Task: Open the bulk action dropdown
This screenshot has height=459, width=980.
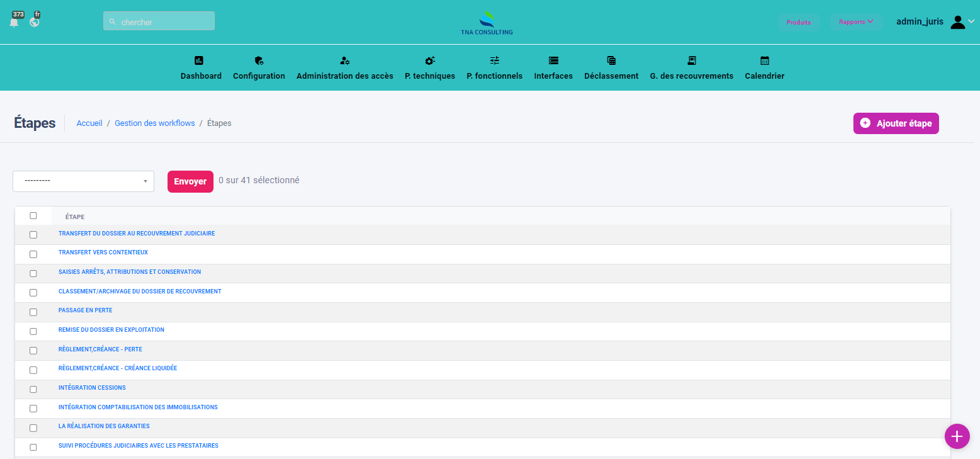Action: pos(83,181)
